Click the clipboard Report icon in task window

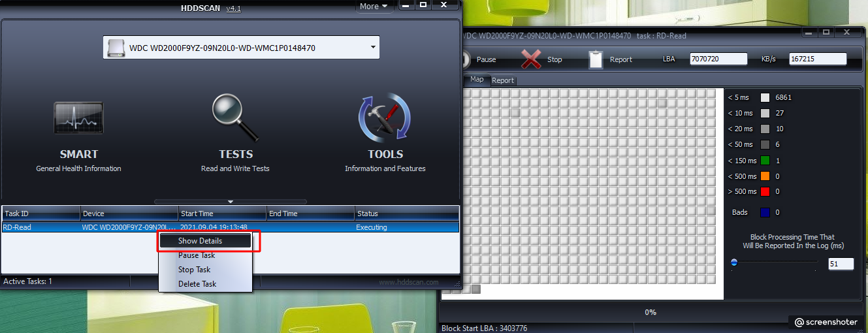[x=595, y=59]
